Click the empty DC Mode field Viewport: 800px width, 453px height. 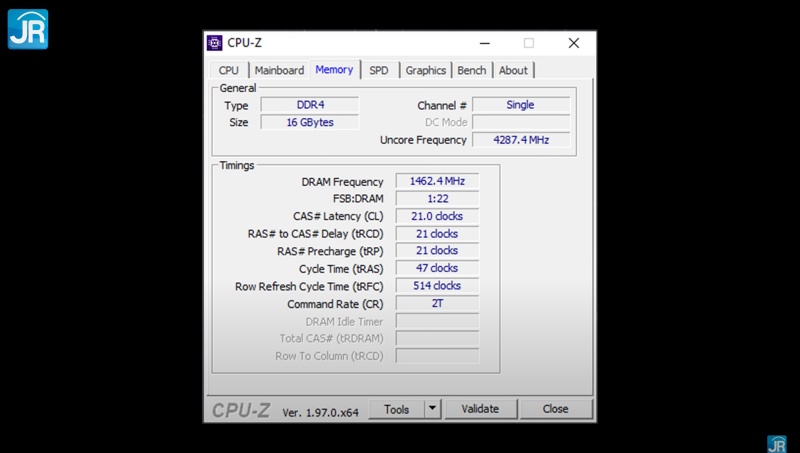pyautogui.click(x=521, y=122)
